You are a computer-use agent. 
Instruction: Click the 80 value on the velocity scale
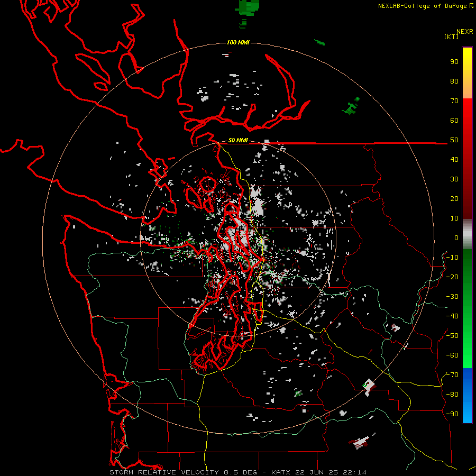(454, 81)
